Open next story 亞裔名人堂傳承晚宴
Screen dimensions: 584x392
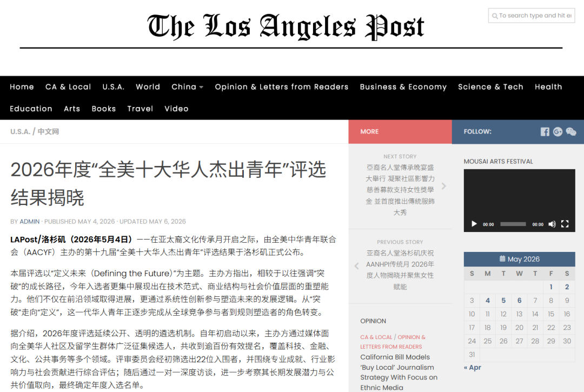(400, 190)
